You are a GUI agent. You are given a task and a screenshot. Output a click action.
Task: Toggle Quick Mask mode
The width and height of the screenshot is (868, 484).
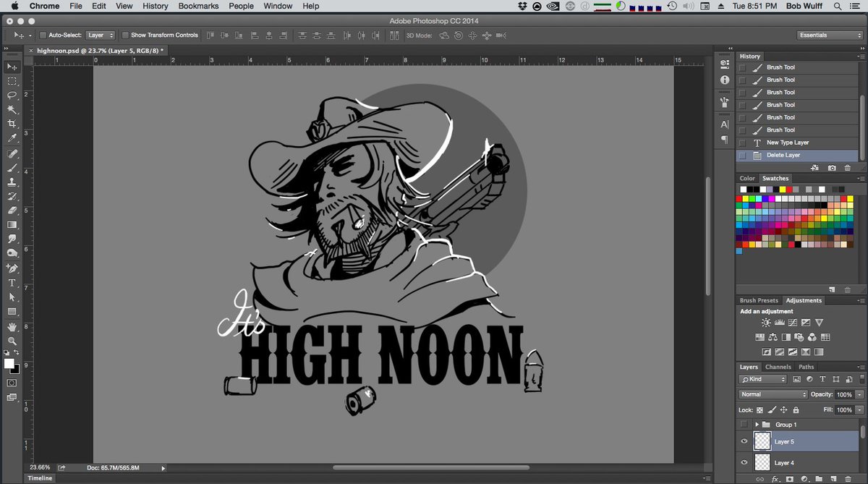click(x=12, y=383)
